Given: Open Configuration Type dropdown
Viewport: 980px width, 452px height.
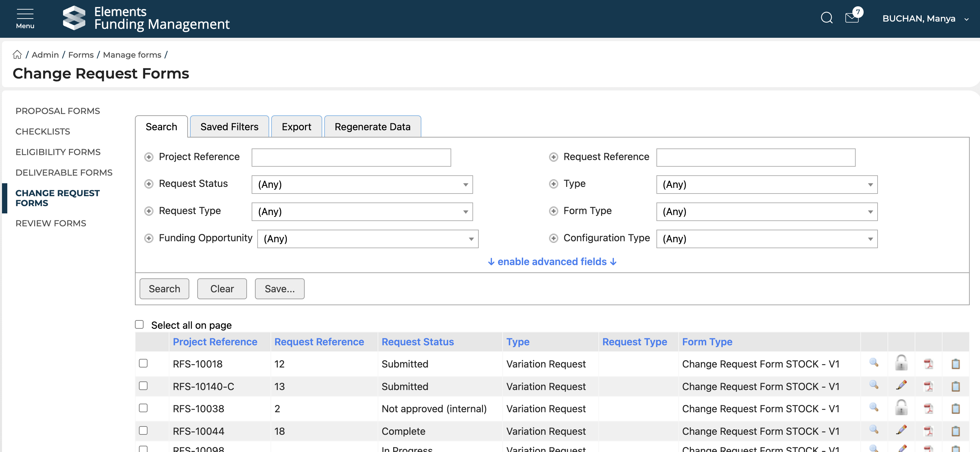Looking at the screenshot, I should tap(766, 239).
